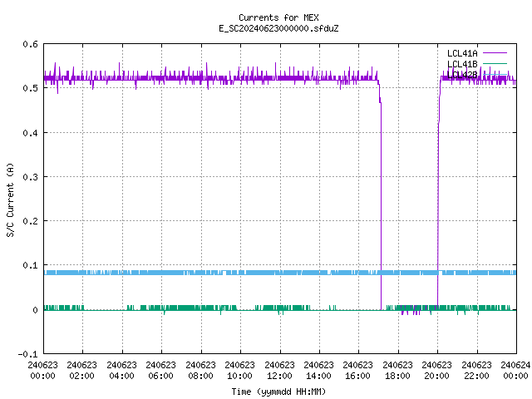Click the y-axis label 'S/C Current (A)'
This screenshot has width=532, height=399.
[10, 199]
